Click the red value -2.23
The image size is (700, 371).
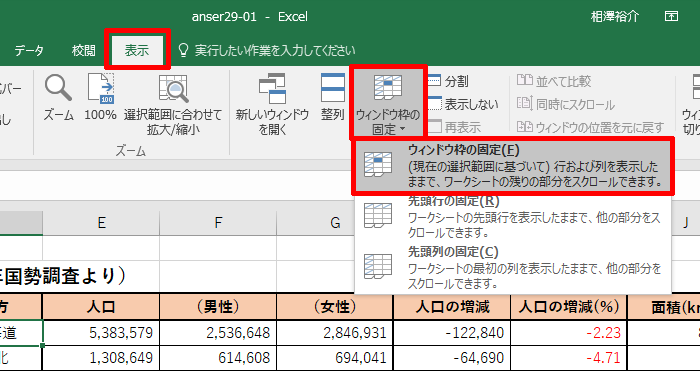(x=604, y=333)
